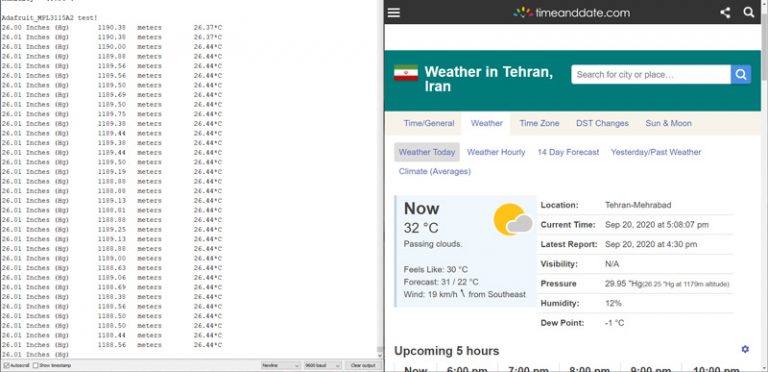
Task: Go to Weather Hourly link
Action: [496, 152]
